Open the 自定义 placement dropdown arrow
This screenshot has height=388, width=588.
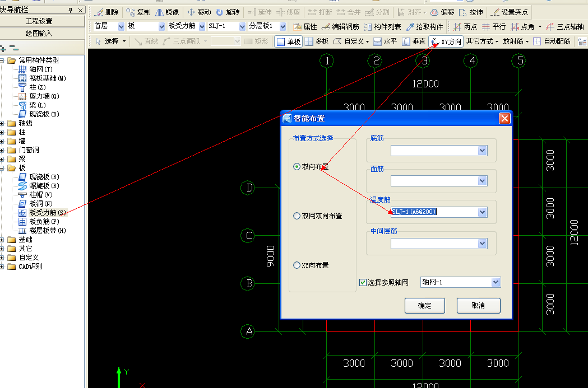(x=368, y=41)
